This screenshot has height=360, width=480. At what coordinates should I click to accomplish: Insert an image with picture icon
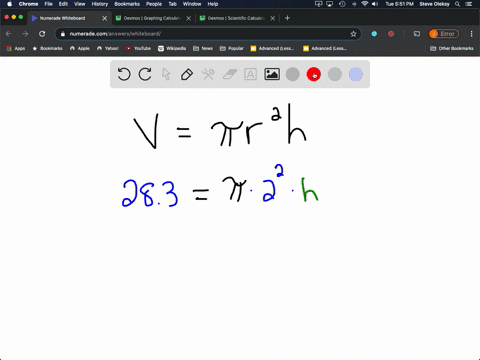(272, 74)
